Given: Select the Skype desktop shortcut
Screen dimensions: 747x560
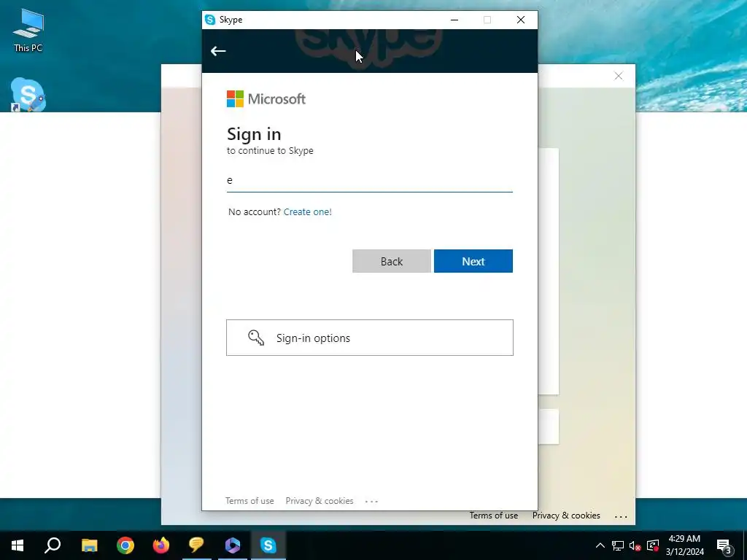Looking at the screenshot, I should pyautogui.click(x=28, y=94).
